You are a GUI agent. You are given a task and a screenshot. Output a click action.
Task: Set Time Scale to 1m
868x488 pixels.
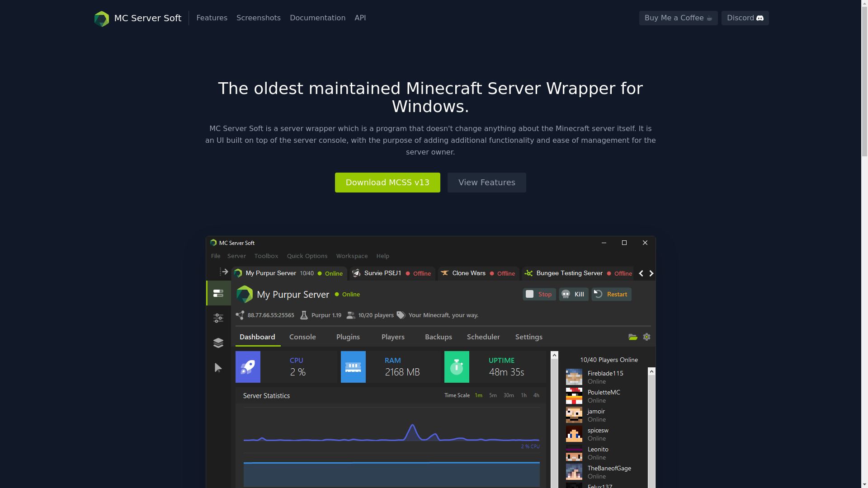tap(478, 395)
